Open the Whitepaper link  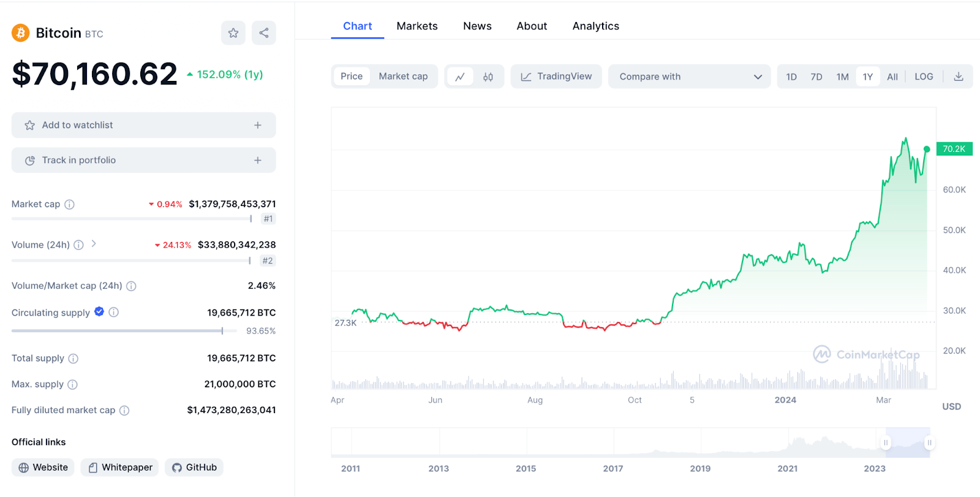click(x=119, y=468)
